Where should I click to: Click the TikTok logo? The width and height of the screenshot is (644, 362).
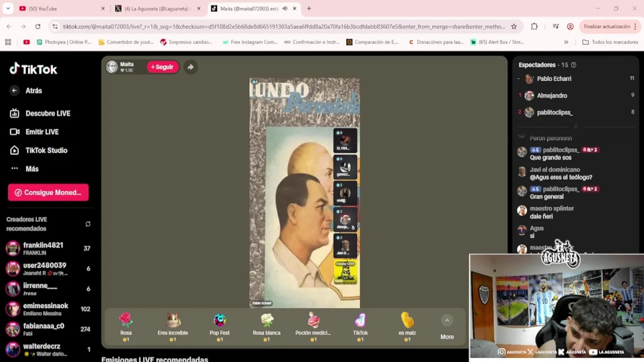pos(33,69)
